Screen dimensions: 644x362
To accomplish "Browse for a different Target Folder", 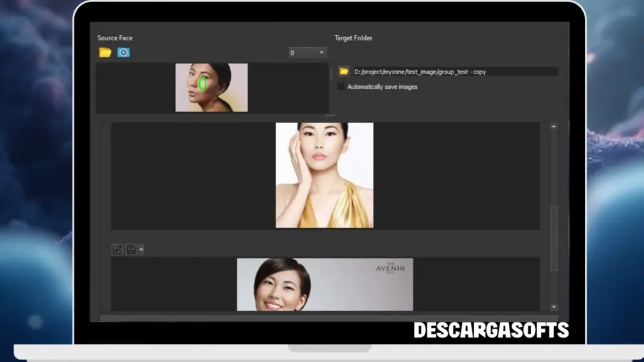I will pos(343,71).
